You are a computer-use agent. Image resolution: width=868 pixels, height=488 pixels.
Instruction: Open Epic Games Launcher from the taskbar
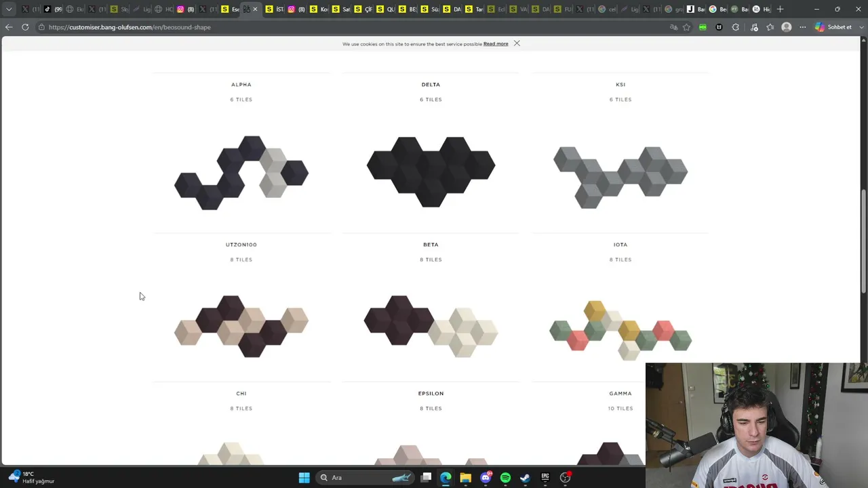point(545,478)
